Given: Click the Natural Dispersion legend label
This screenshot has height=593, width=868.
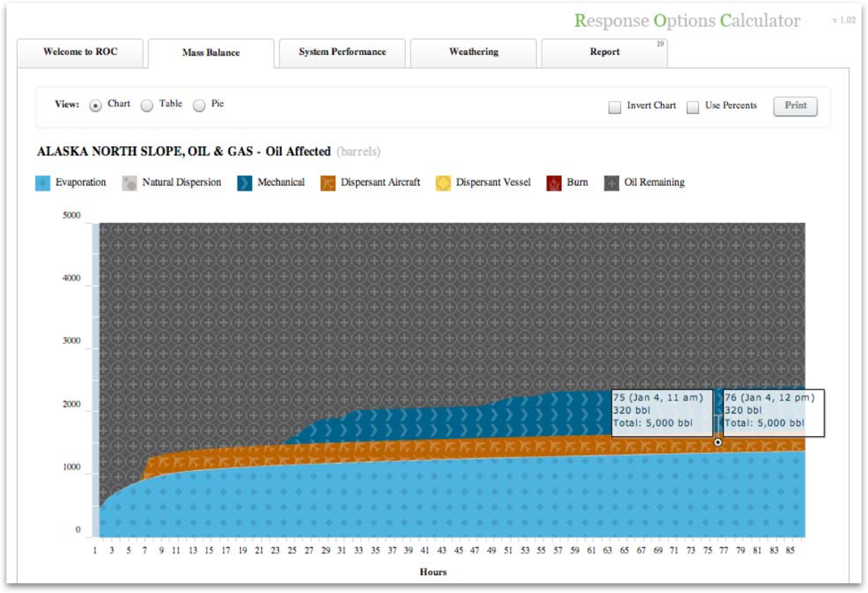Looking at the screenshot, I should pos(182,183).
